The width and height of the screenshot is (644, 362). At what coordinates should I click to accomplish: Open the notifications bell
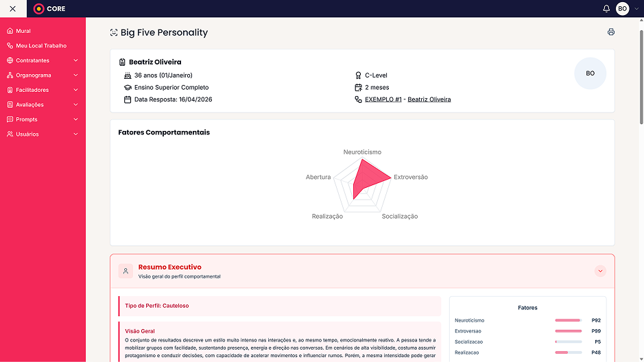click(x=606, y=9)
